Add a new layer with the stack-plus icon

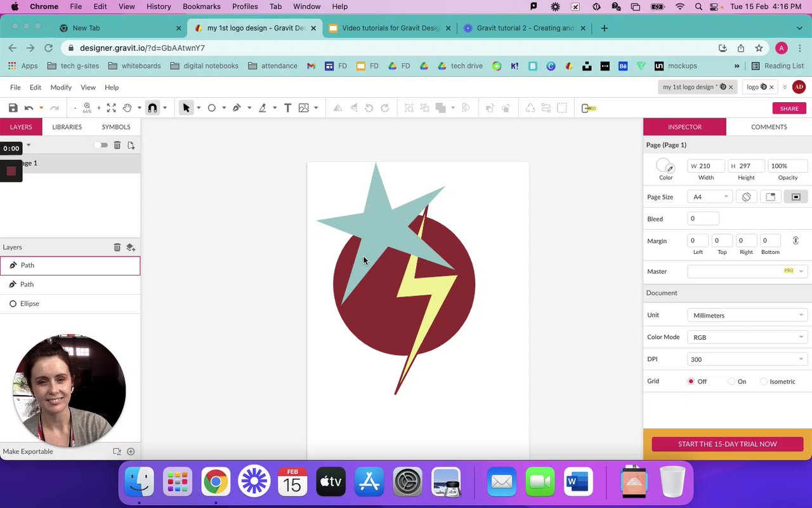pos(131,247)
